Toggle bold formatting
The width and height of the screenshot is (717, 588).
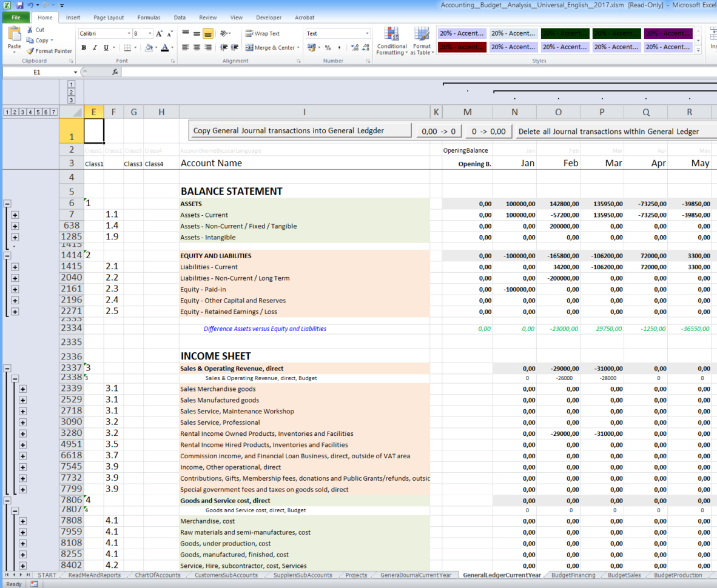click(84, 47)
